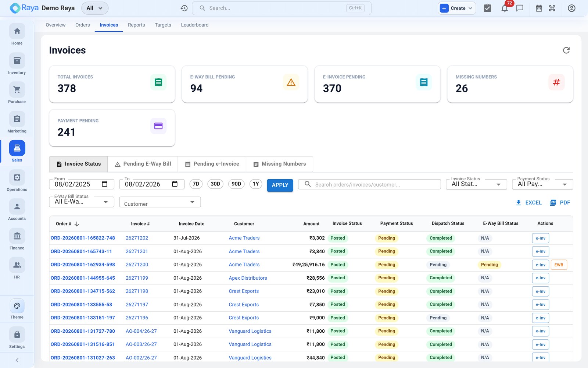
Task: Open the Customer filter dropdown
Action: [x=160, y=202]
